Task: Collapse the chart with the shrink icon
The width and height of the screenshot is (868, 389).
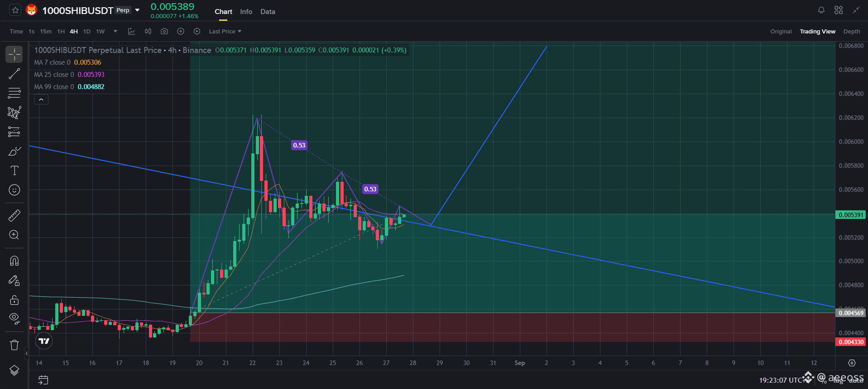Action: (856, 10)
